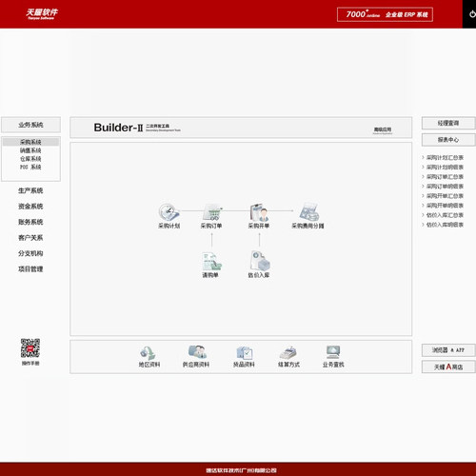This screenshot has height=476, width=476.
Task: Open the 采购开单明细表 report
Action: (445, 206)
